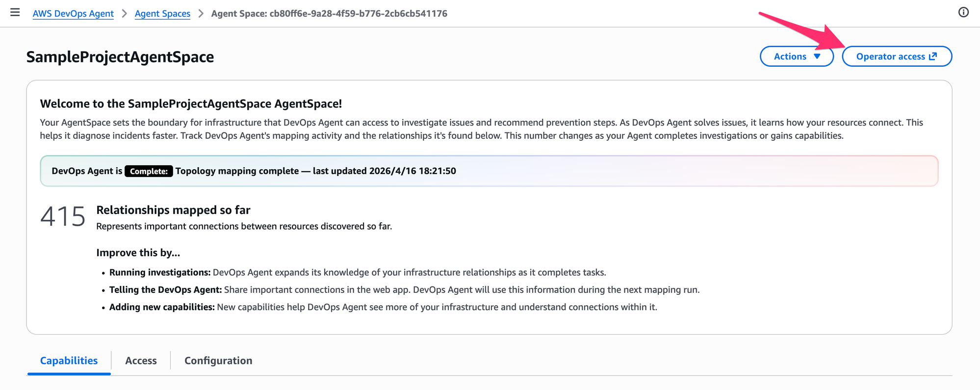The height and width of the screenshot is (390, 980).
Task: Click the info icon at top right
Action: (963, 13)
